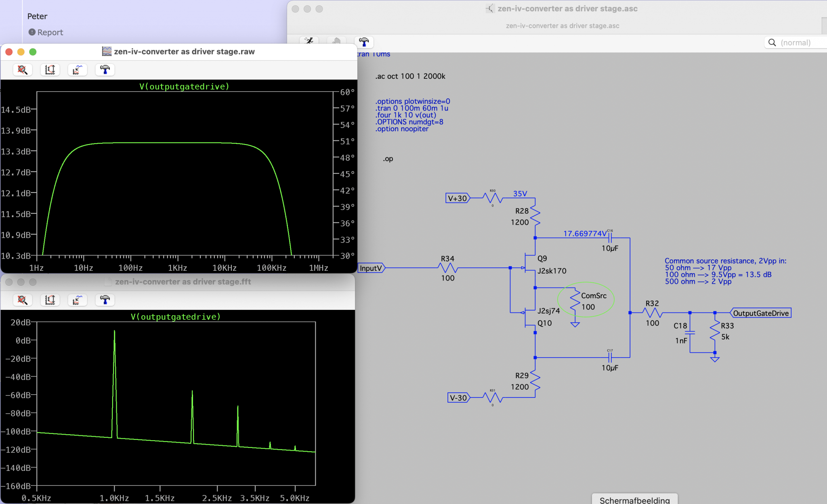Select the InputV net flag
The height and width of the screenshot is (504, 827).
372,268
